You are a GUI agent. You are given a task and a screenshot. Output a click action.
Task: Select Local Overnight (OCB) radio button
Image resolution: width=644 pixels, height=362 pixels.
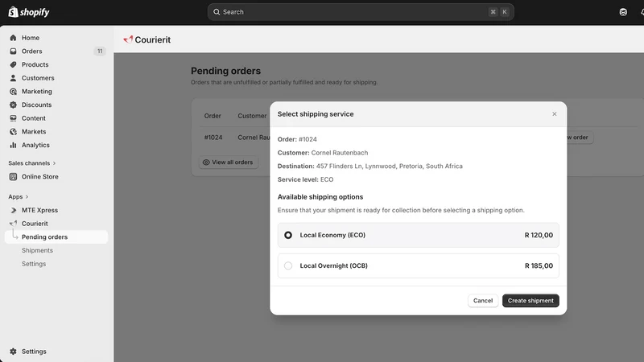coord(288,265)
